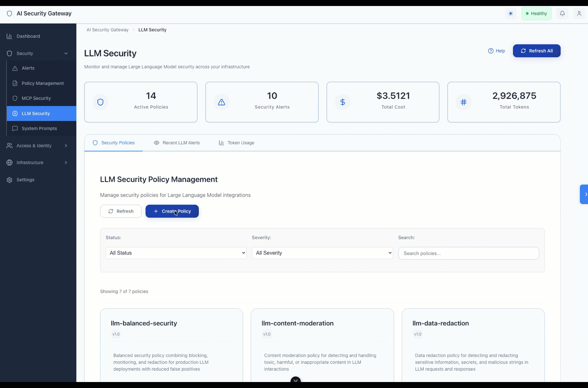Click the AI Security Gateway shield logo
Image resolution: width=588 pixels, height=388 pixels.
pos(10,13)
